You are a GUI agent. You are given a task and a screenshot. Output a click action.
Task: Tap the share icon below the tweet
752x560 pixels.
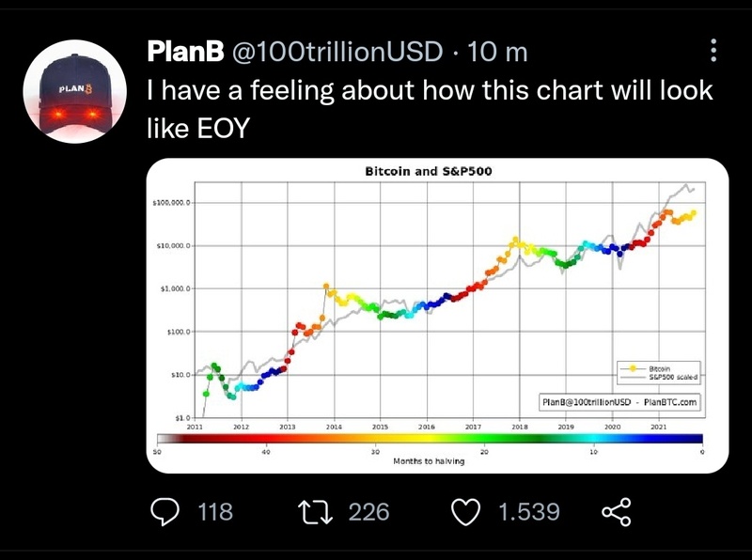pos(615,512)
